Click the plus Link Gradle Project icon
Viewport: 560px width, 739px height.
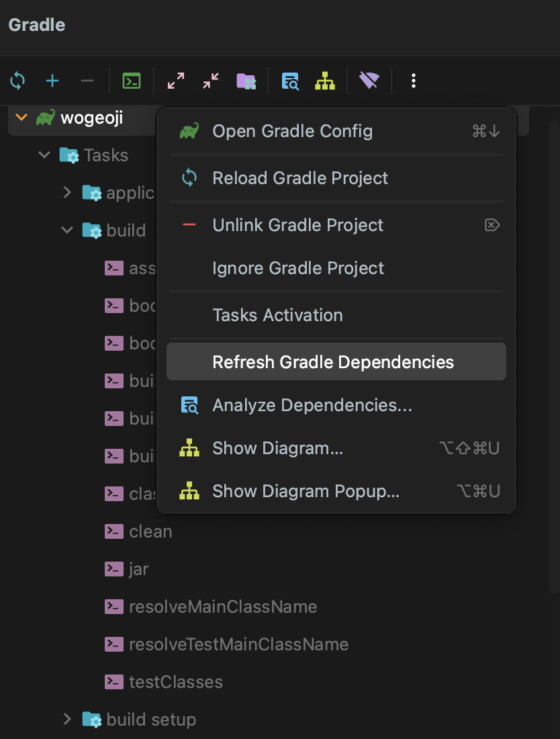coord(52,81)
